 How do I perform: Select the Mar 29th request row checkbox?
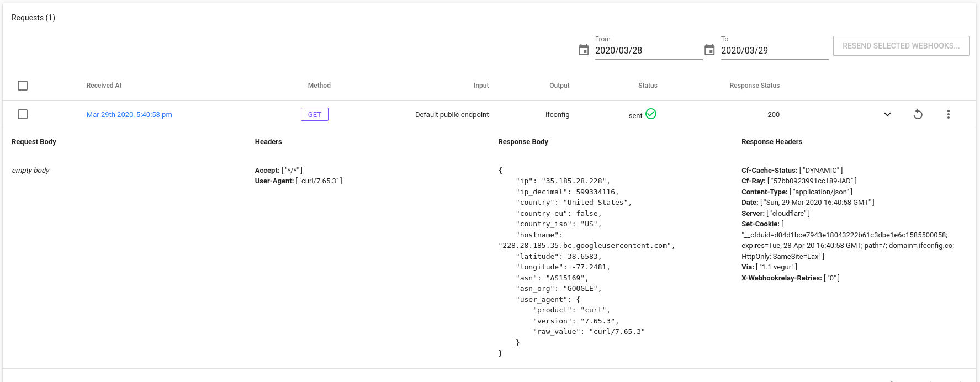pos(23,114)
